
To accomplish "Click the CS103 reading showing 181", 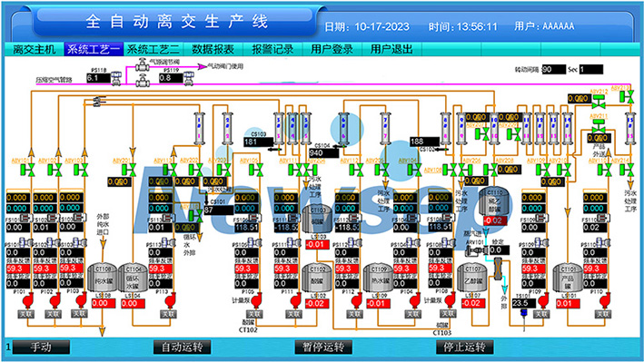I will [x=258, y=142].
